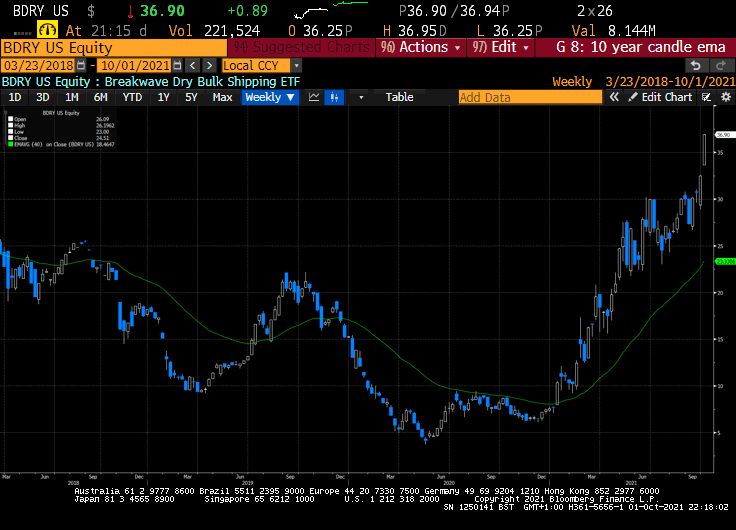The image size is (736, 530).
Task: Toggle Close series checkbox in legend
Action: tap(10, 138)
